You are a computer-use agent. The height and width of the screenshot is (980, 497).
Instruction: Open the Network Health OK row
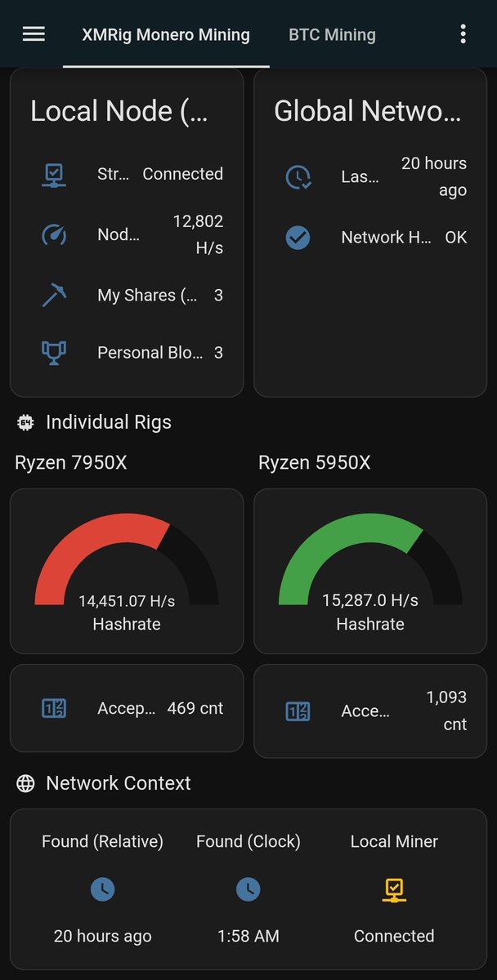coord(370,238)
